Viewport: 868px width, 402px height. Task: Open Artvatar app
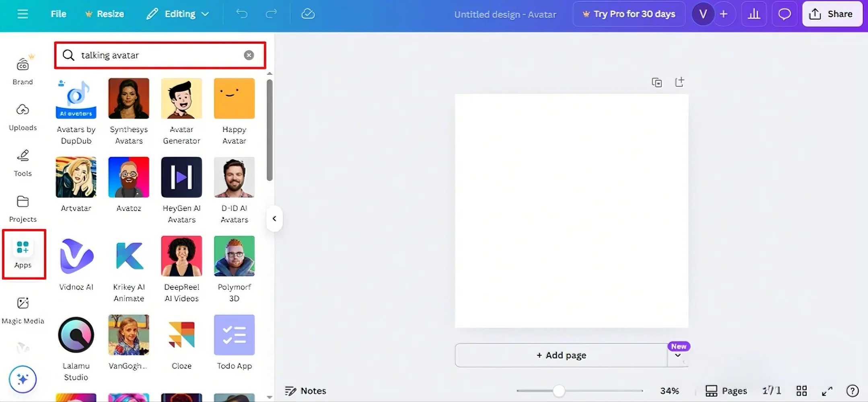[76, 185]
